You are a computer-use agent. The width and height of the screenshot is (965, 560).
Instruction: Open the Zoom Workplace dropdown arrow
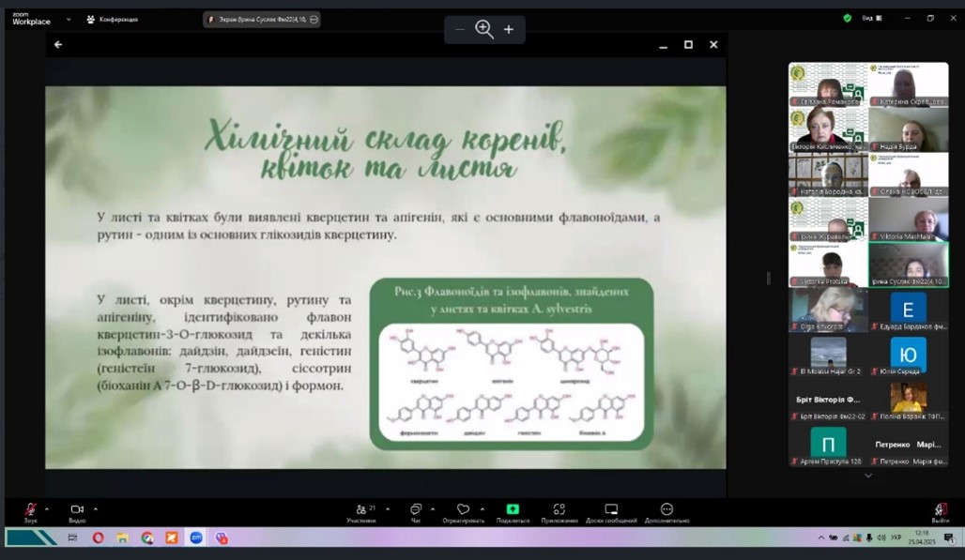pos(69,19)
